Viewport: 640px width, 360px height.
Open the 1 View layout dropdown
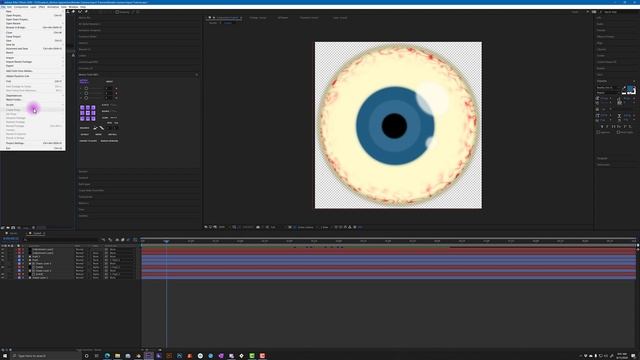point(324,227)
